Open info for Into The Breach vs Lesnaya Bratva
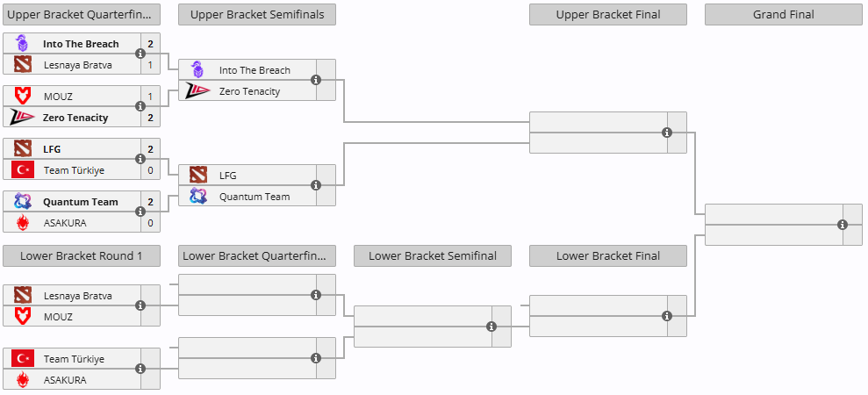The width and height of the screenshot is (868, 395). point(140,54)
